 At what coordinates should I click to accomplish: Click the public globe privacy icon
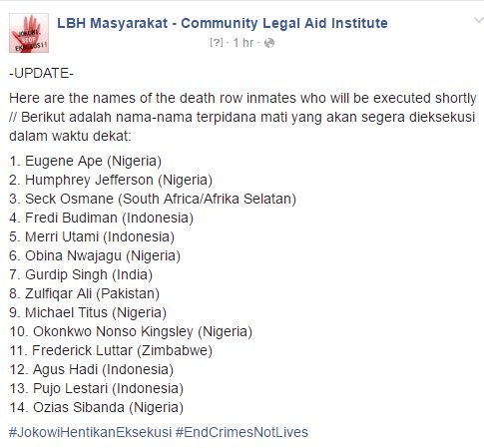tap(269, 43)
